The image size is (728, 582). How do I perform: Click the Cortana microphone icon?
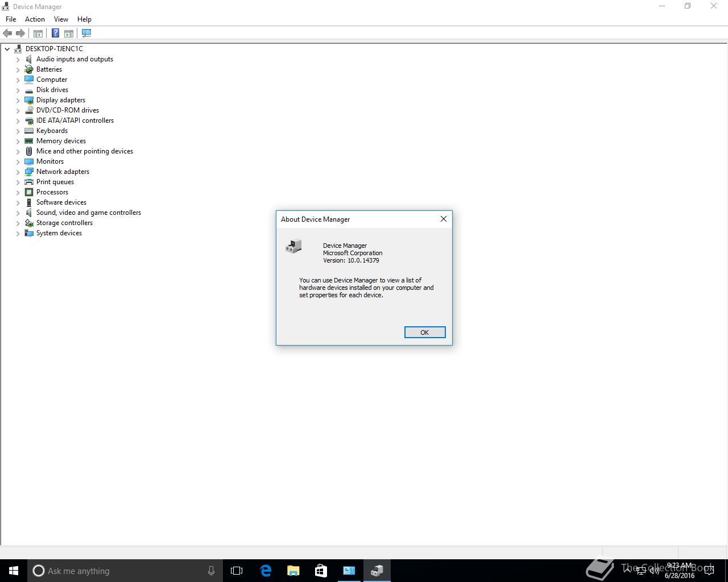[x=211, y=571]
